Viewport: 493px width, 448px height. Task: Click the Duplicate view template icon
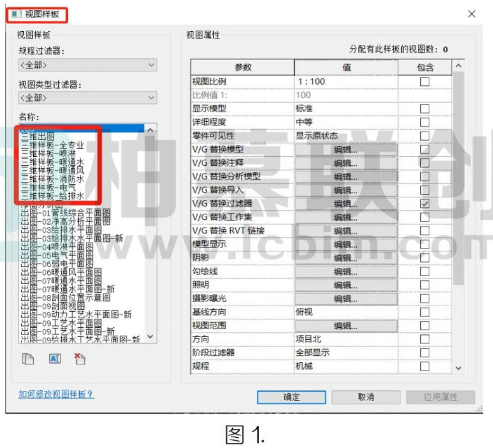click(28, 359)
